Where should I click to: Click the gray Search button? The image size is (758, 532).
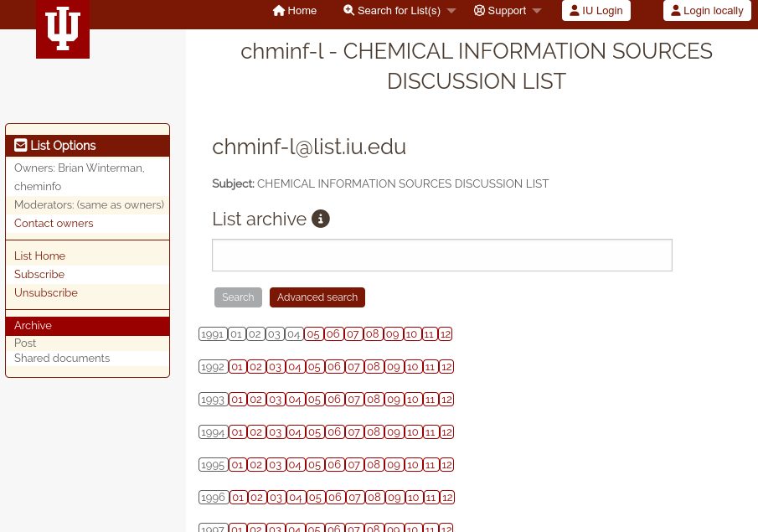click(238, 297)
